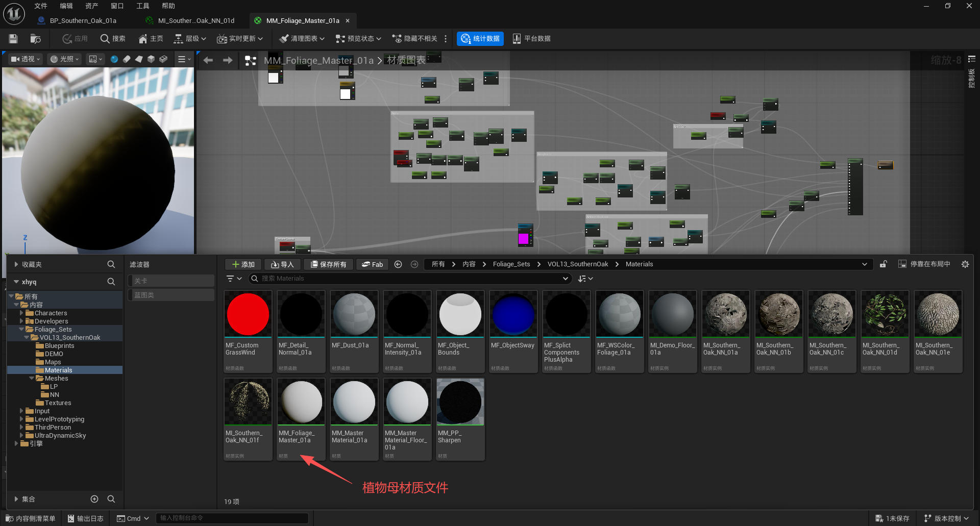This screenshot has width=980, height=526.
Task: Click the 停靠在布局中 dock button
Action: pyautogui.click(x=924, y=264)
